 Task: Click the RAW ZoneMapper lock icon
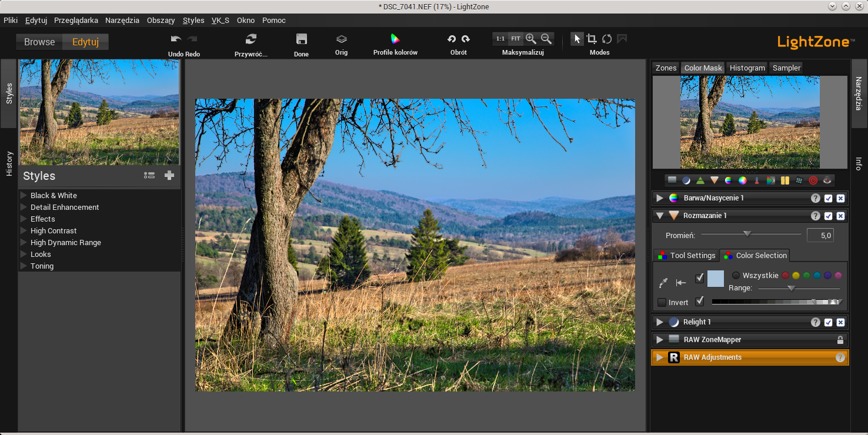[x=840, y=340]
